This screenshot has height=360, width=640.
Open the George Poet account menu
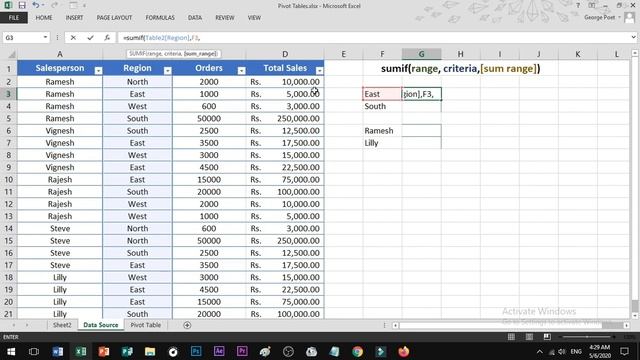602,18
